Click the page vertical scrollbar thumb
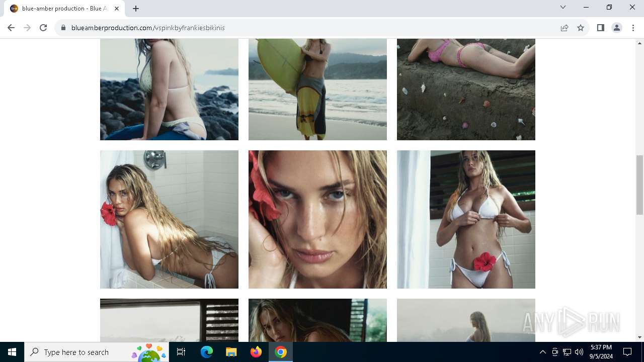Viewport: 644px width, 362px height. (639, 185)
